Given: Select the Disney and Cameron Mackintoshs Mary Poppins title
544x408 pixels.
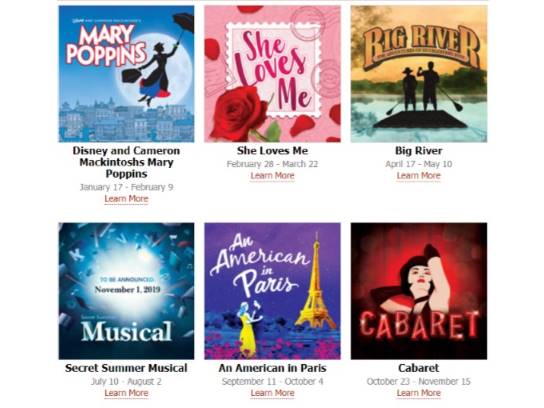Looking at the screenshot, I should [x=126, y=162].
